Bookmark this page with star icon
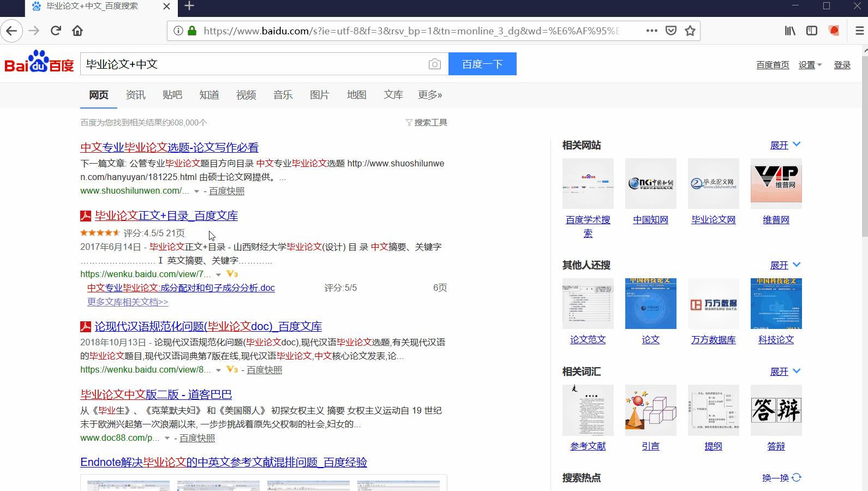This screenshot has height=491, width=868. pyautogui.click(x=690, y=31)
